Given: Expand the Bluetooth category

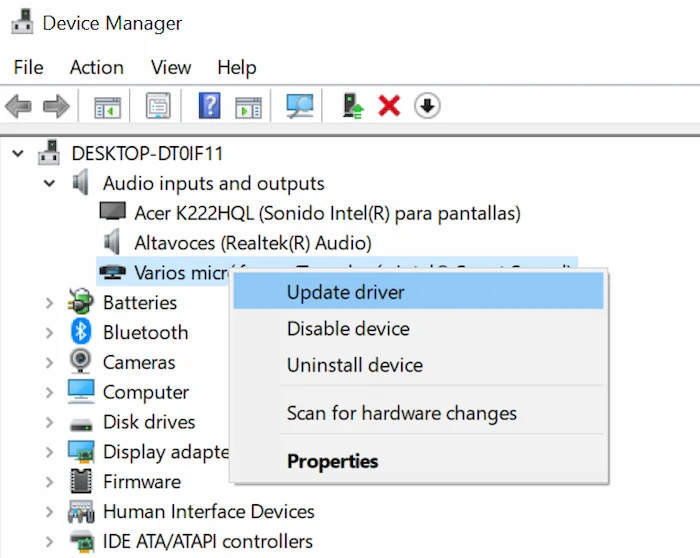Looking at the screenshot, I should [50, 333].
